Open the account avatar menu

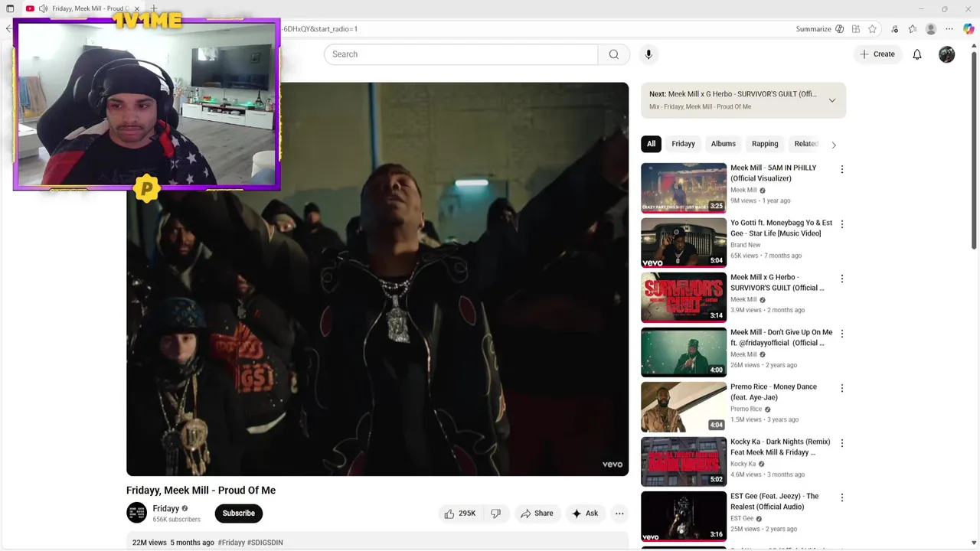tap(947, 54)
